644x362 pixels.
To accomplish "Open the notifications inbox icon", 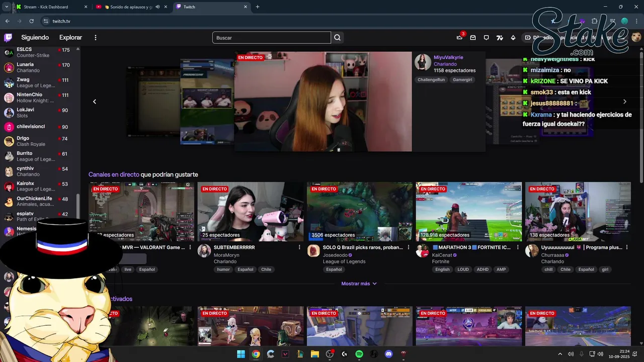I will click(473, 38).
